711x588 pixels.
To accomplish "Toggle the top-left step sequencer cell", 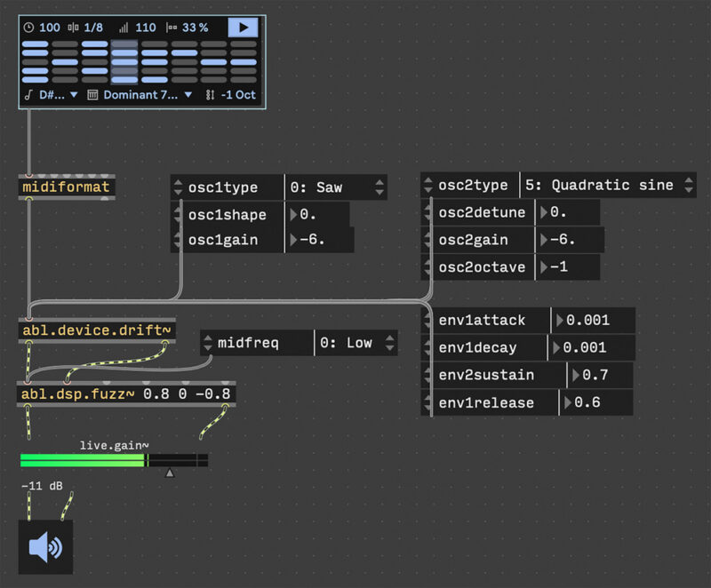I will click(35, 44).
